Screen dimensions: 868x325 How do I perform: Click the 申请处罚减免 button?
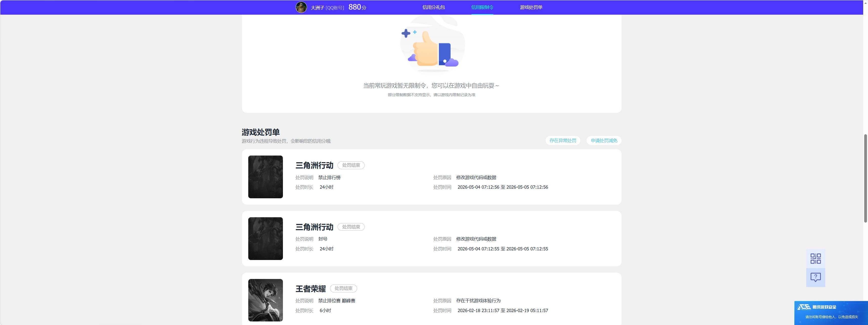pos(604,140)
